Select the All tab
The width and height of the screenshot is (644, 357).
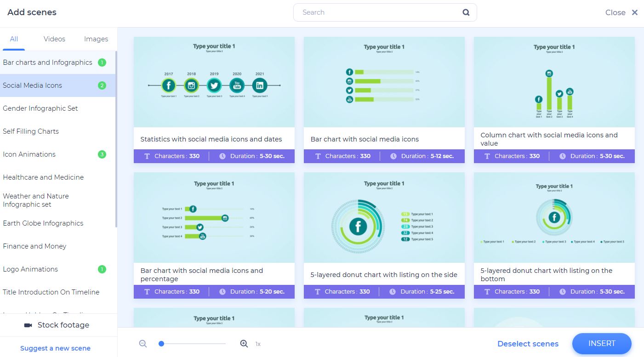pos(14,39)
